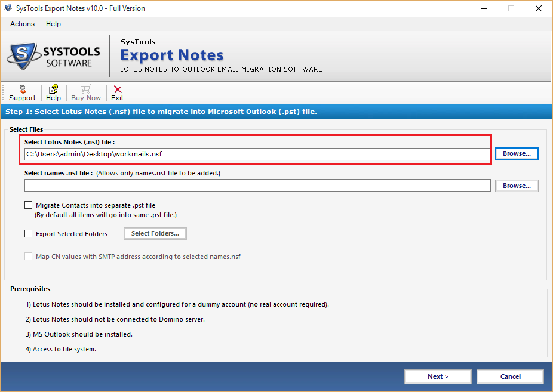Open the Actions menu
The height and width of the screenshot is (392, 553).
pyautogui.click(x=22, y=24)
